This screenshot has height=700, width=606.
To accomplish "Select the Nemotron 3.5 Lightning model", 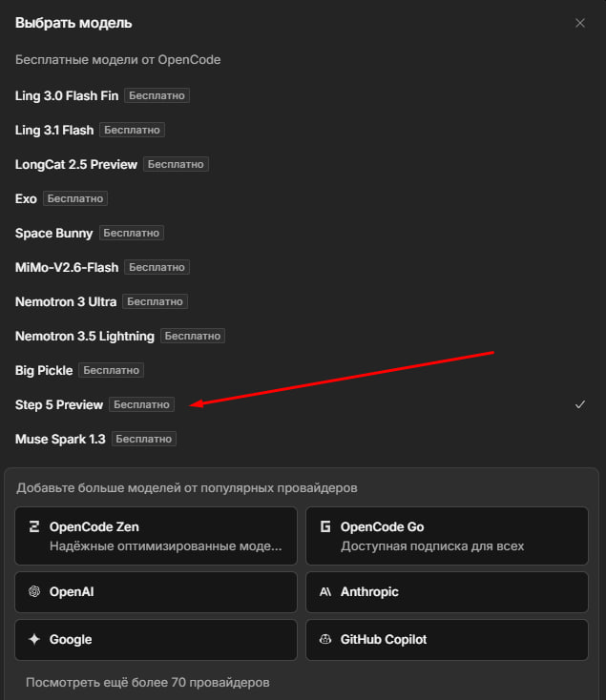I will 300,336.
